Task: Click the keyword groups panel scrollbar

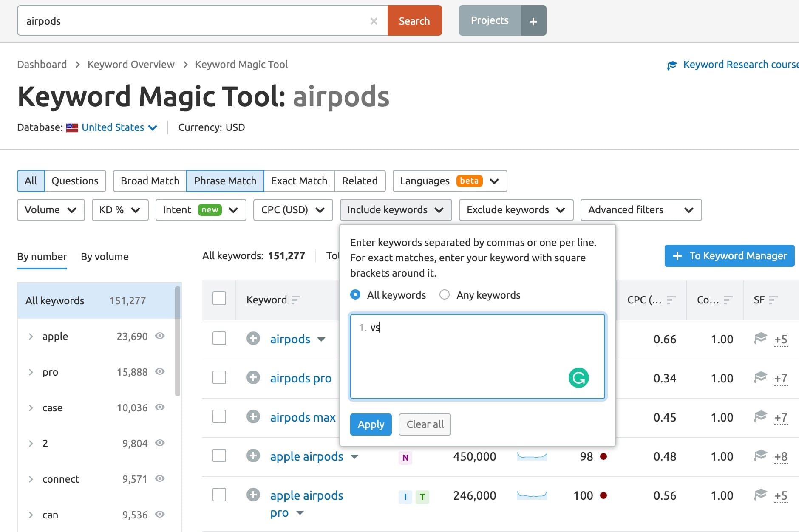Action: coord(178,341)
